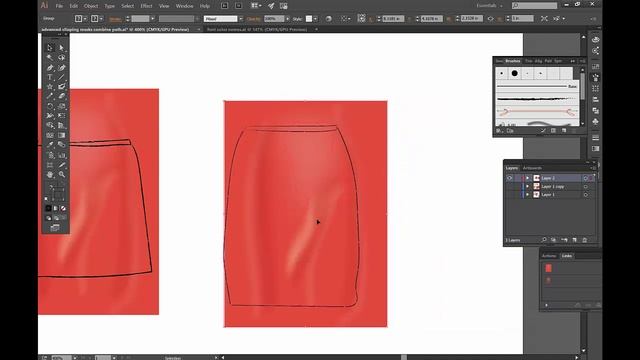Viewport: 640px width, 360px height.
Task: Click the Opacity link in control bar
Action: (253, 19)
